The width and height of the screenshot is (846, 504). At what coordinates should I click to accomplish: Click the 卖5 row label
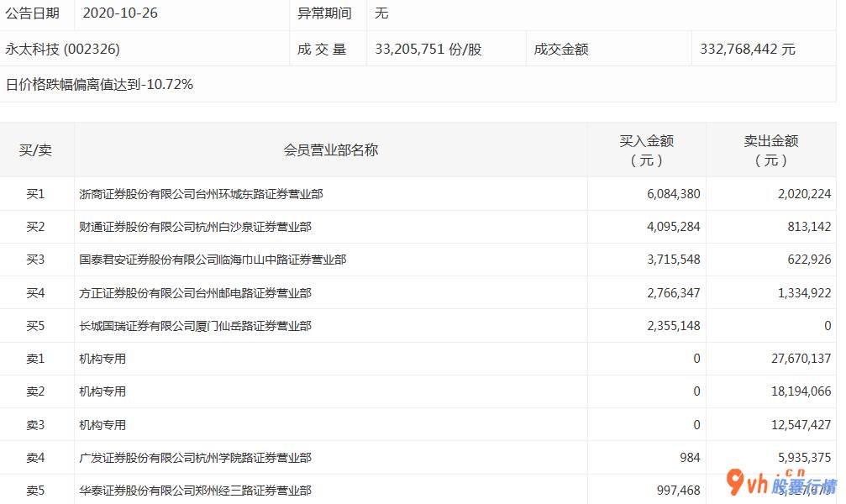tap(35, 491)
